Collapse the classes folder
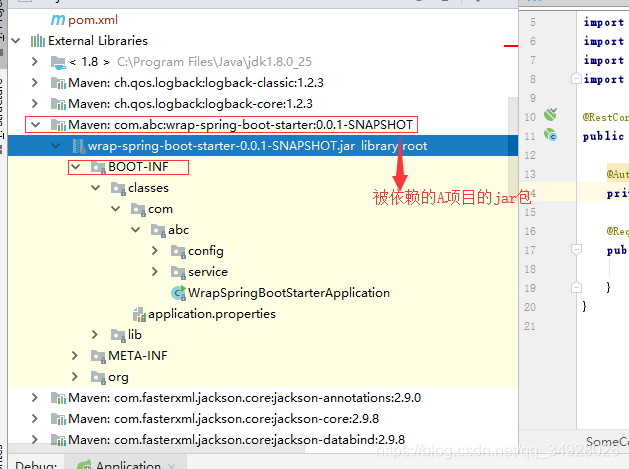629x469 pixels. pos(95,188)
